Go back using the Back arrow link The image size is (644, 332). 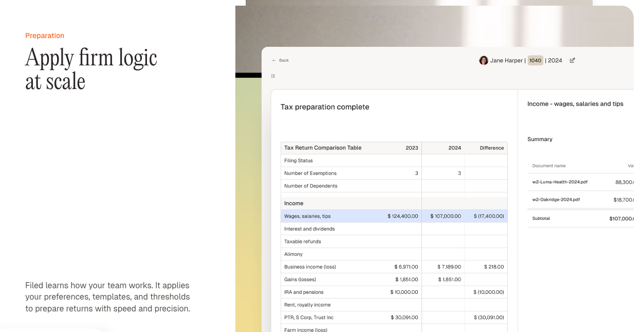(281, 60)
